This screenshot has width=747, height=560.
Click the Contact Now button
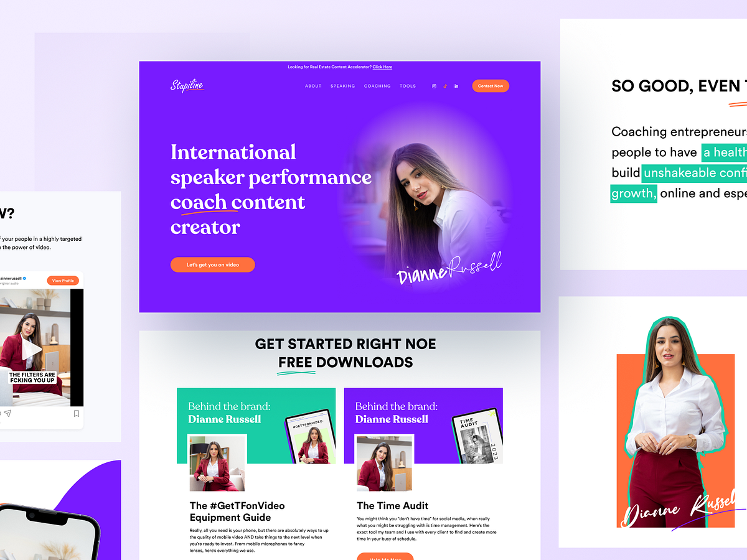[491, 86]
